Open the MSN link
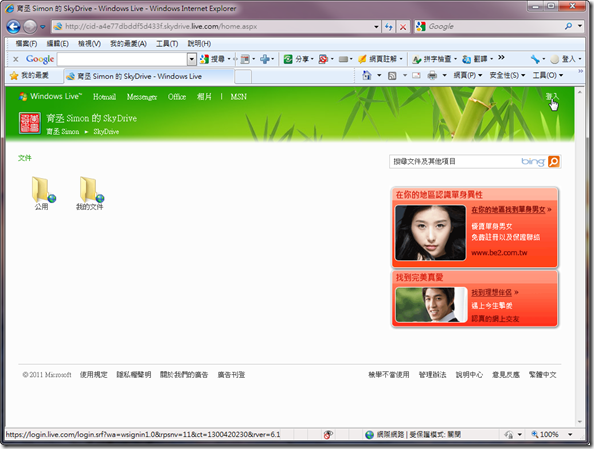 click(239, 97)
